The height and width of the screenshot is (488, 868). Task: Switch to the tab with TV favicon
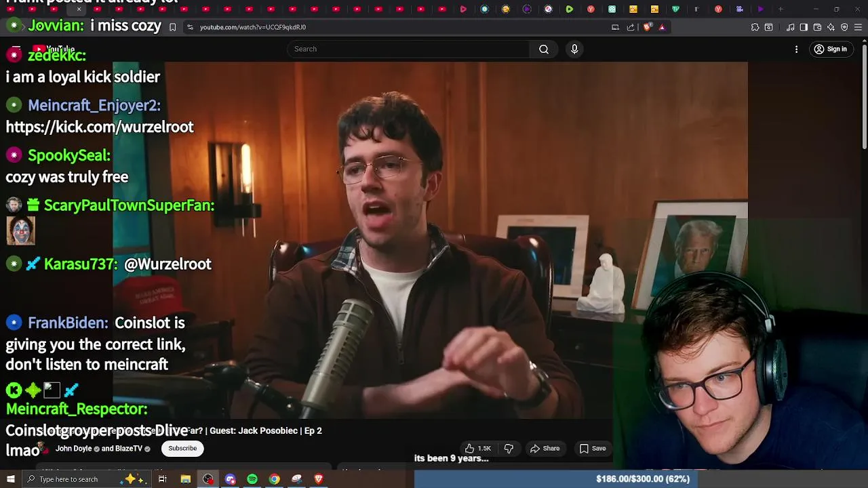(x=675, y=9)
